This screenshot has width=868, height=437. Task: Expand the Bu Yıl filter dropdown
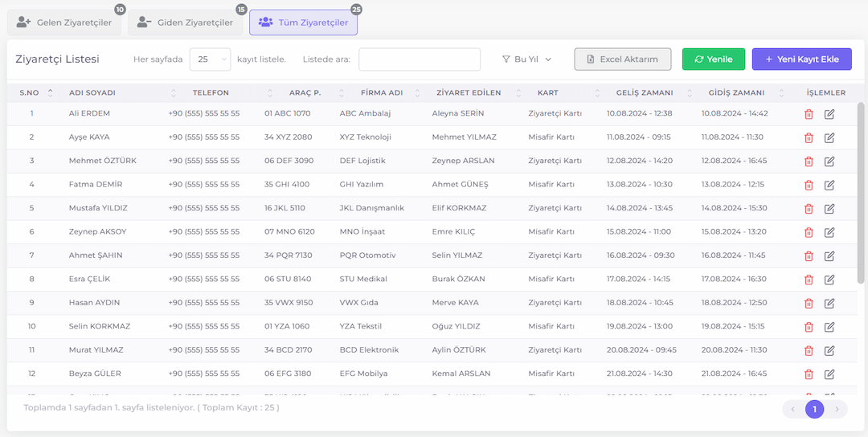click(x=527, y=59)
